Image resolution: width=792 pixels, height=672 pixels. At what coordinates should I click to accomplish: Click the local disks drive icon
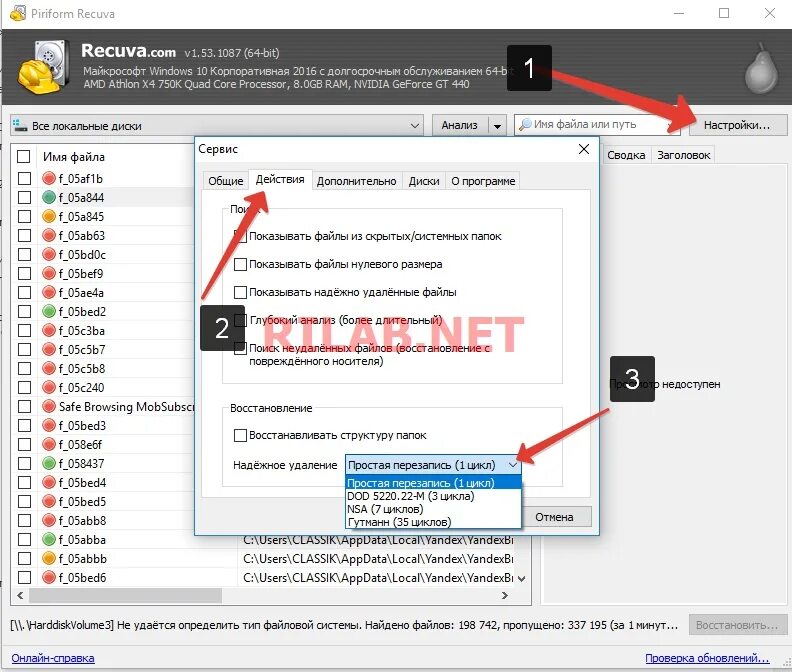[20, 125]
